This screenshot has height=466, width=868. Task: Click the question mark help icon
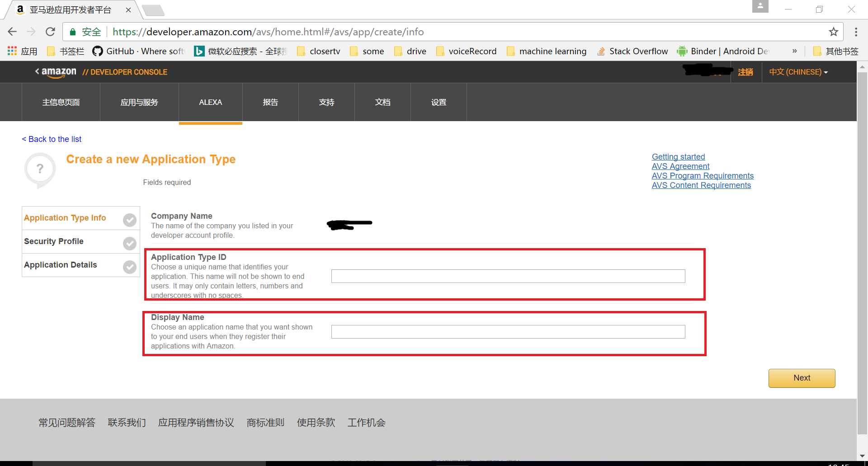click(x=40, y=169)
